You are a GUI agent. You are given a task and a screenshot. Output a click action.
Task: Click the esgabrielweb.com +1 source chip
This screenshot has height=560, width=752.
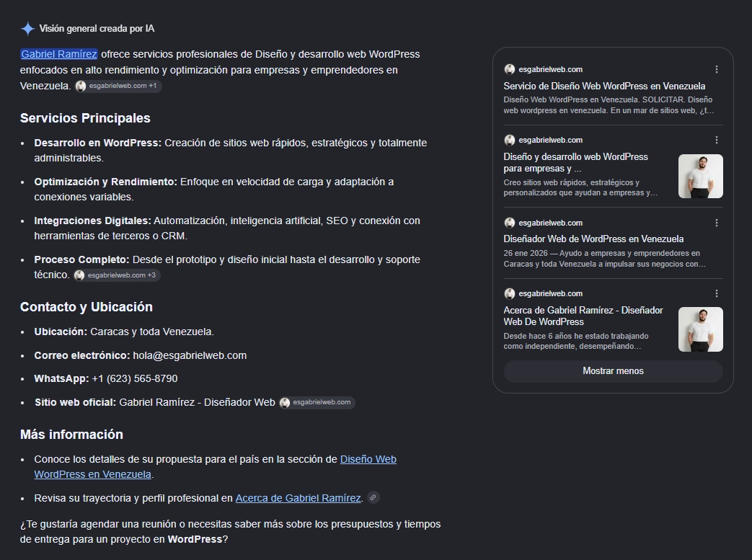coord(118,86)
